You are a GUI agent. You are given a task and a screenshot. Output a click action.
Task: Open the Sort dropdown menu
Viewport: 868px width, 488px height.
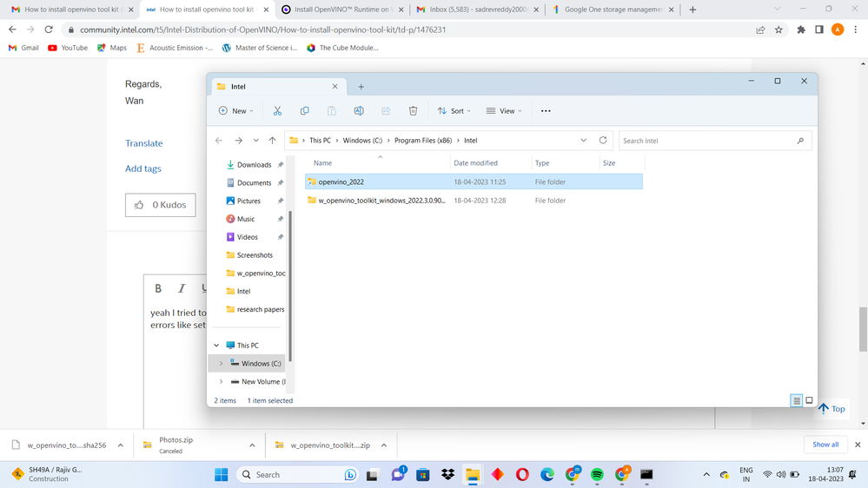454,111
